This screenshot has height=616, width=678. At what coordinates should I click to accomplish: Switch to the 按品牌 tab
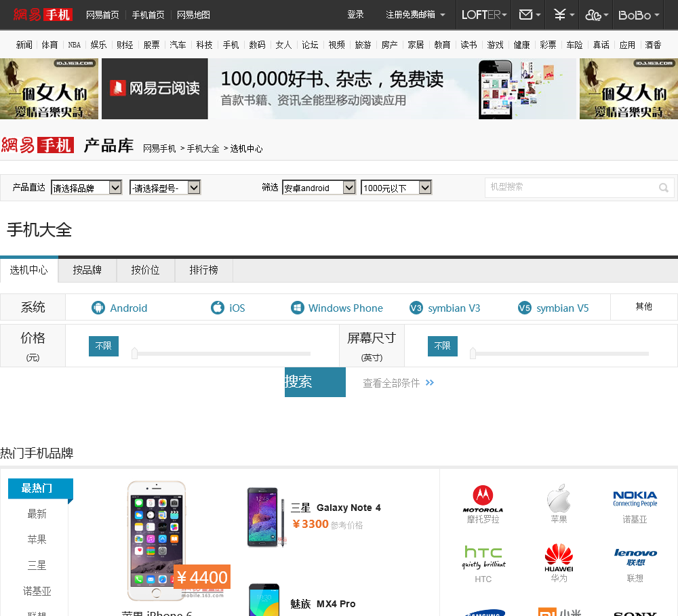point(87,270)
